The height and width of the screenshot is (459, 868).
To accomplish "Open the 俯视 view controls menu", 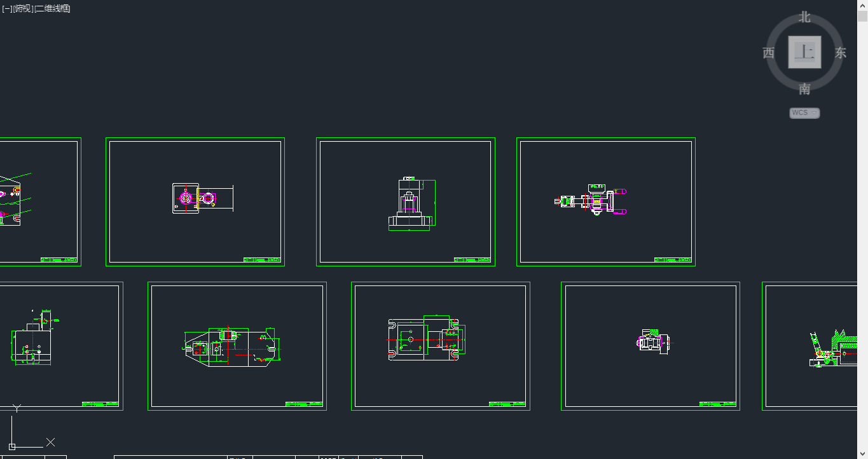I will [23, 9].
